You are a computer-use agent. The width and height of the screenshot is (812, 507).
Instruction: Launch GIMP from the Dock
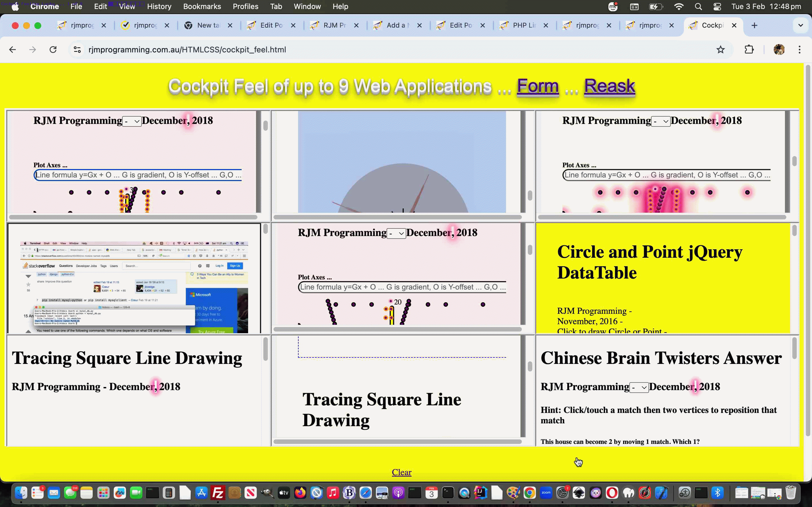(267, 493)
